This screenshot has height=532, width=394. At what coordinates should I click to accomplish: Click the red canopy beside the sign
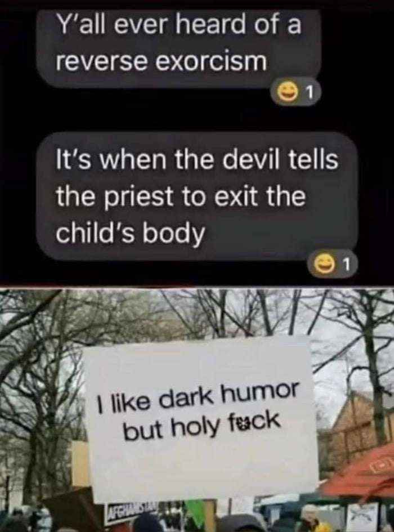click(359, 473)
